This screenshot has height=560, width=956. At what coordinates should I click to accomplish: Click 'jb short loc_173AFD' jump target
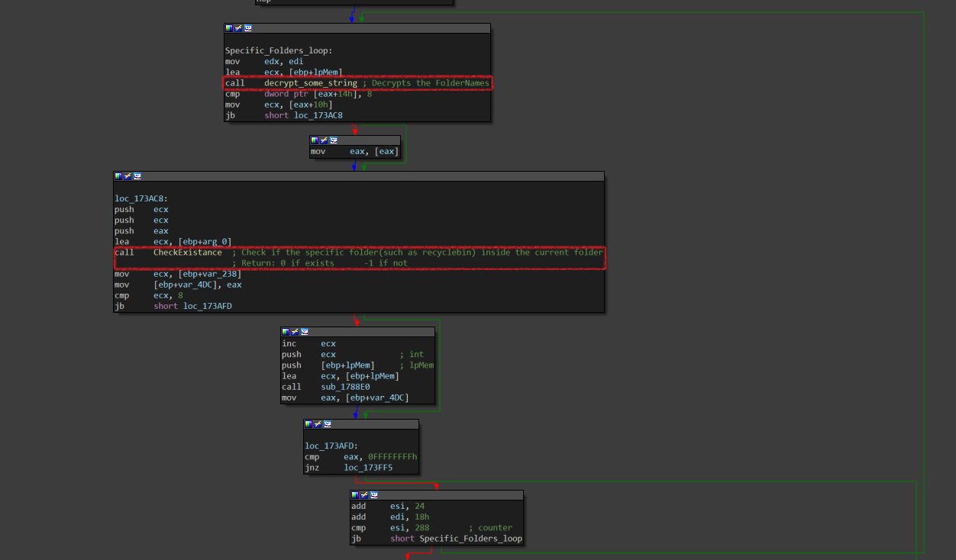coord(208,305)
